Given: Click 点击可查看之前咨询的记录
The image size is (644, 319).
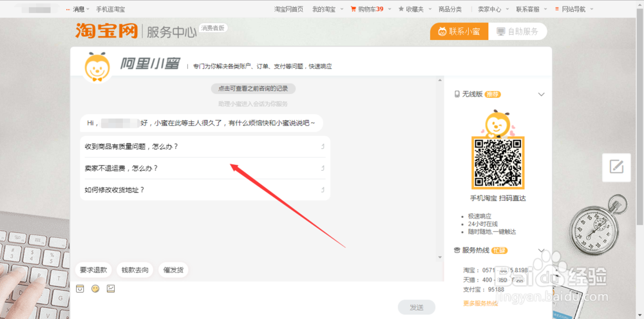Looking at the screenshot, I should click(253, 88).
